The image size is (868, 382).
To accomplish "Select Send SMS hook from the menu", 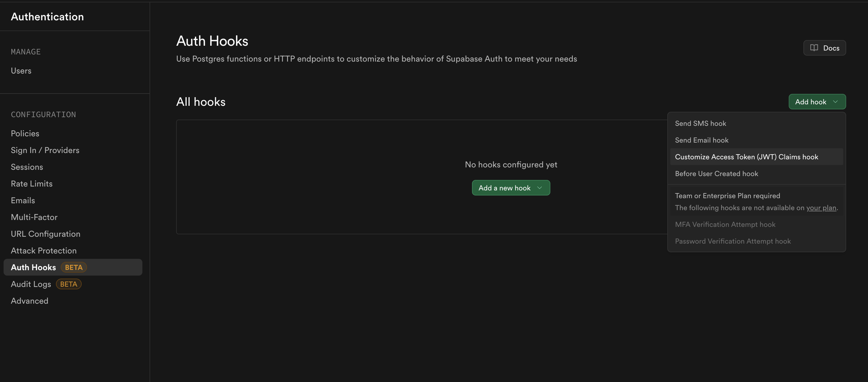I will (701, 123).
